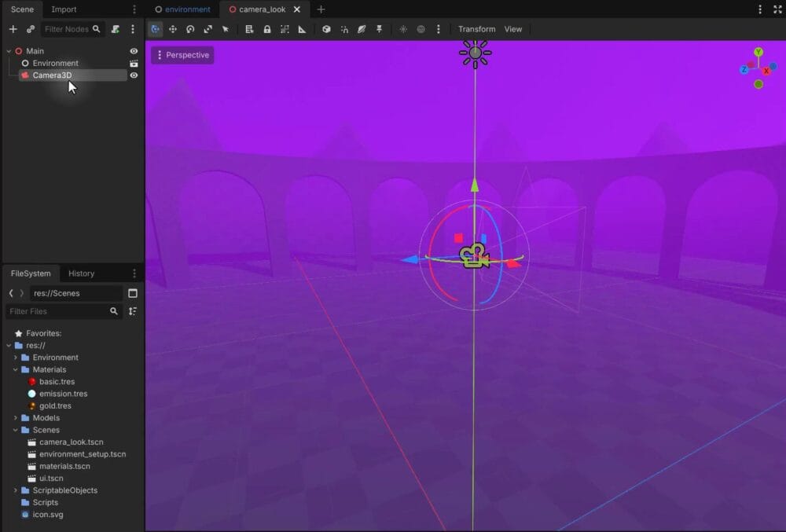Select materials.tscn file
786x532 pixels.
(x=64, y=466)
